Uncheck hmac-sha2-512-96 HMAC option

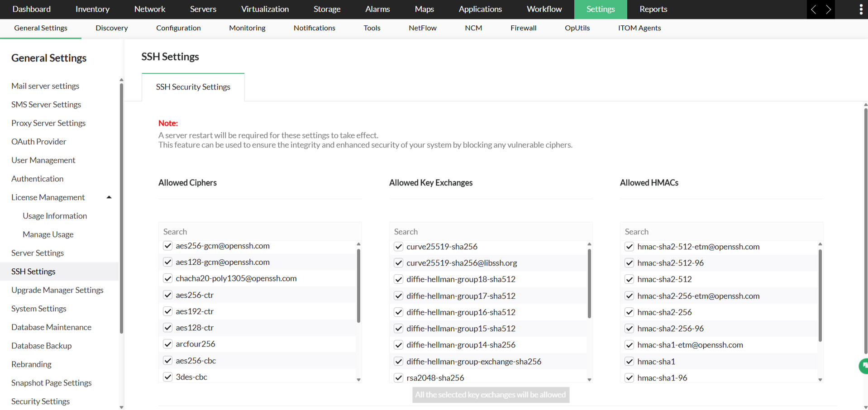click(630, 263)
